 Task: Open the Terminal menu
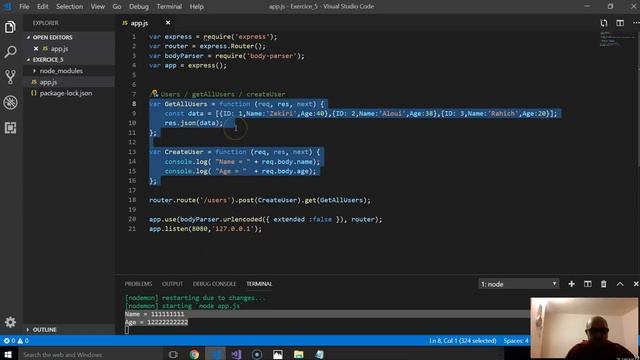click(169, 7)
